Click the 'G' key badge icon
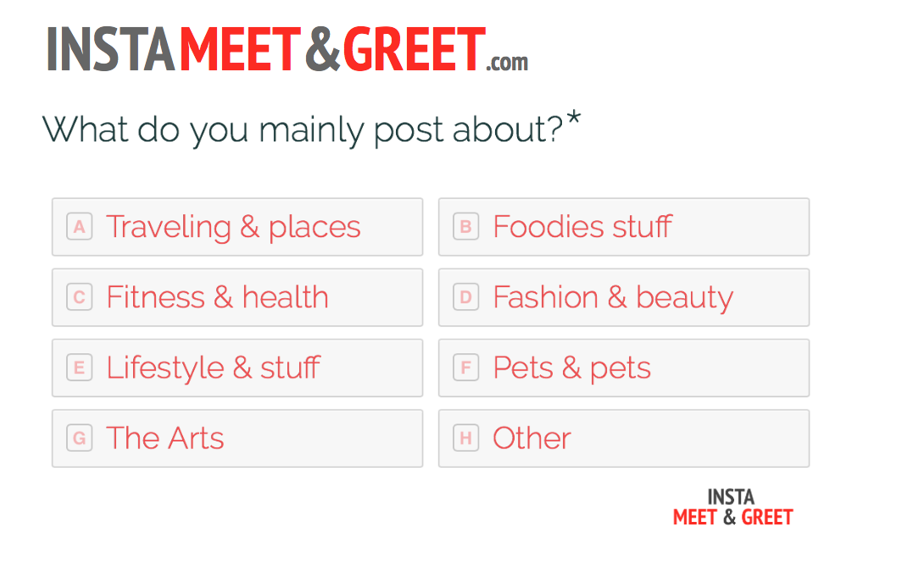Screen dimensions: 902x588 click(x=78, y=438)
